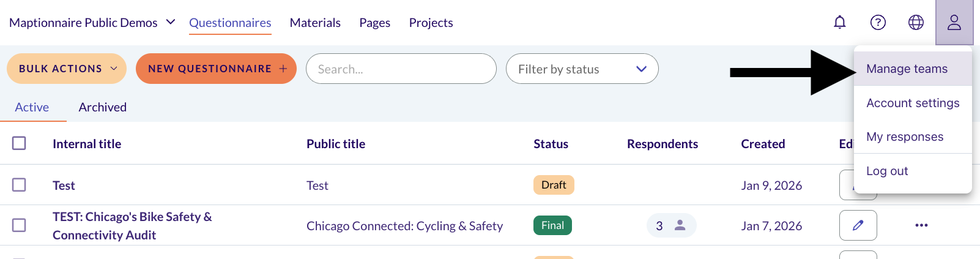Click the Public title column header

click(x=336, y=144)
